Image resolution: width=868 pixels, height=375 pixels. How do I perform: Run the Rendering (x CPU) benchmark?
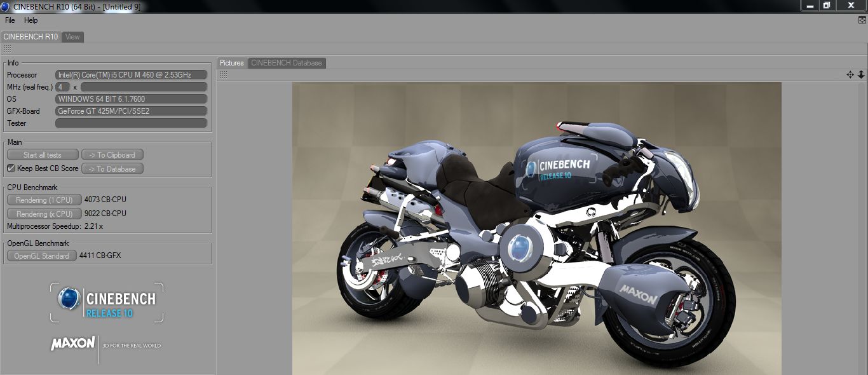44,214
